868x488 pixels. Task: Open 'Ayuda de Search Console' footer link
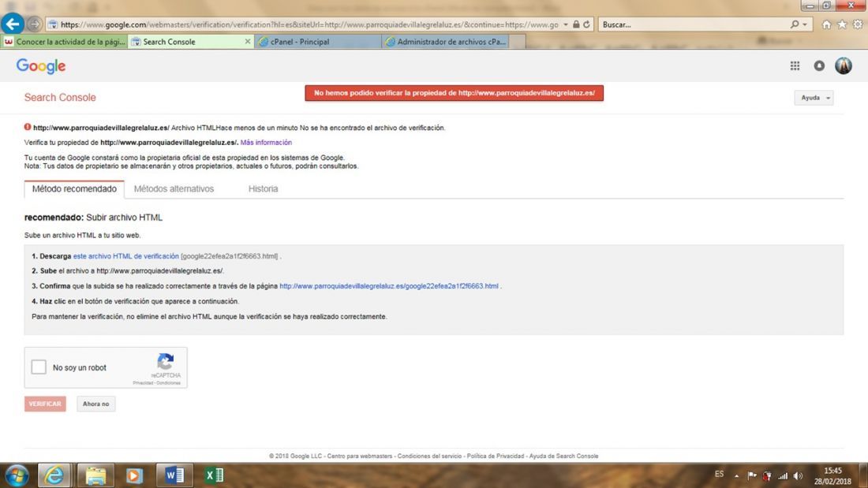click(563, 456)
